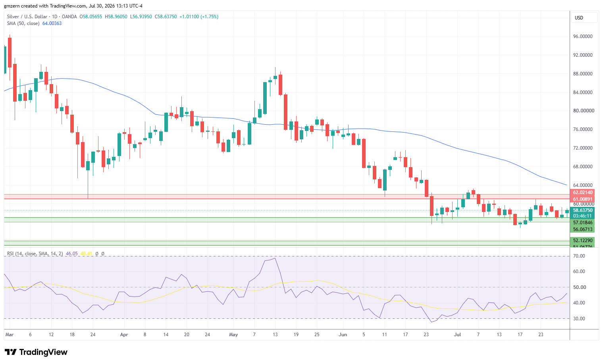Click the 50.00 RSI axis label
Viewport: 603px width, 364px height.
(579, 287)
